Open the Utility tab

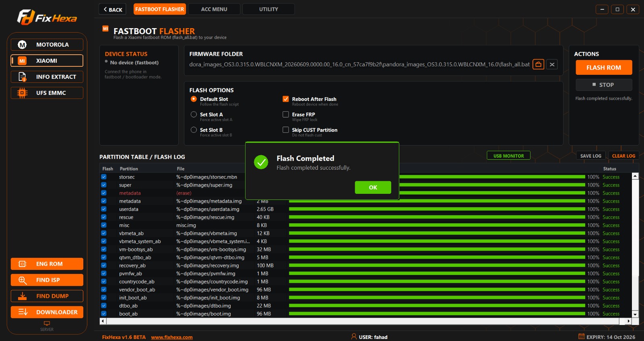(x=268, y=9)
